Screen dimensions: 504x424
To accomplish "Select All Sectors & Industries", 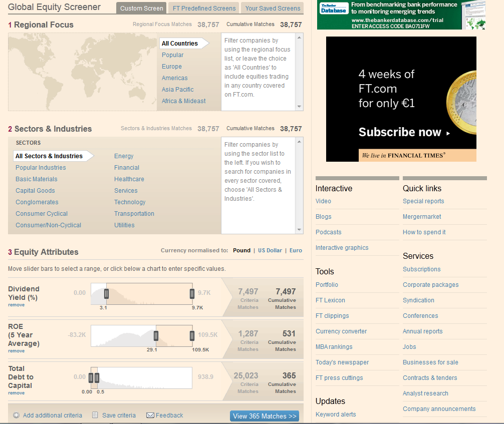I will [x=54, y=156].
